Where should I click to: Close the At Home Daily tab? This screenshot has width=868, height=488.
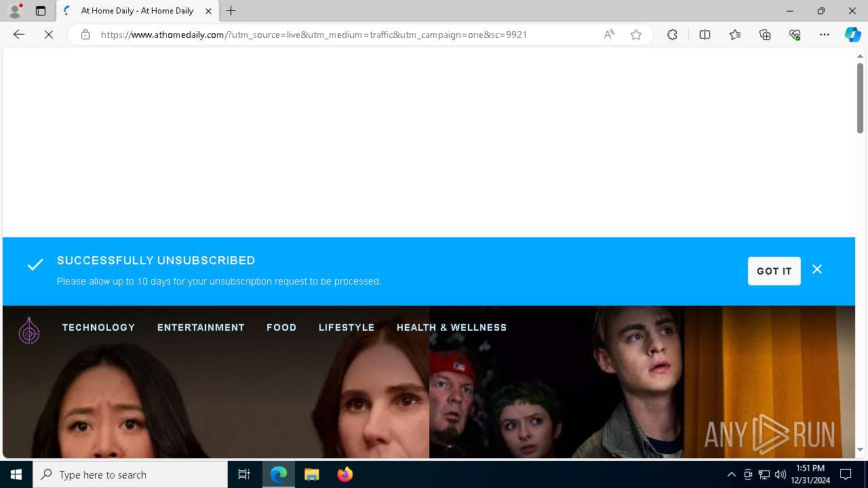[208, 11]
